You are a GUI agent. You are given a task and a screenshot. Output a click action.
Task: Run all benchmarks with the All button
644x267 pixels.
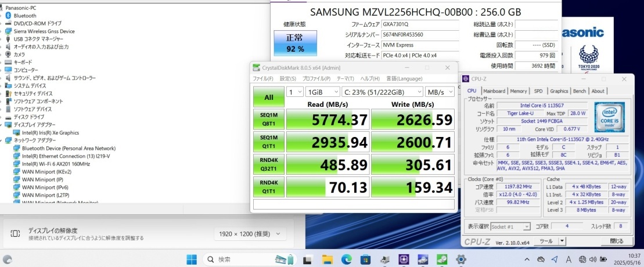tap(269, 98)
